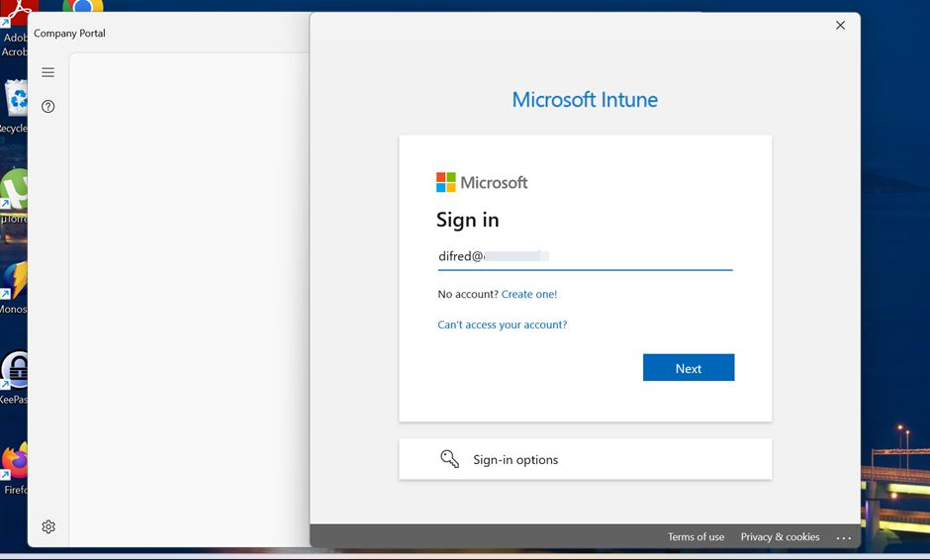Open Company Portal settings gear
930x560 pixels.
click(48, 527)
